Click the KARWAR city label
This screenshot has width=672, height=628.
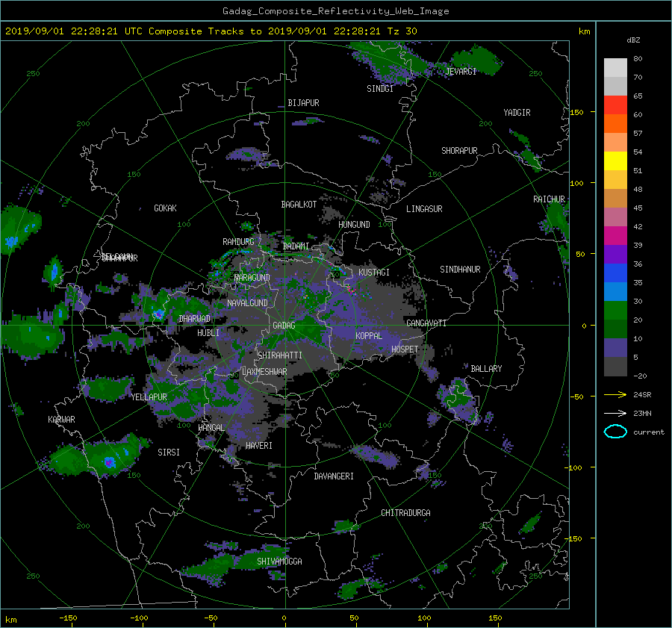[61, 420]
